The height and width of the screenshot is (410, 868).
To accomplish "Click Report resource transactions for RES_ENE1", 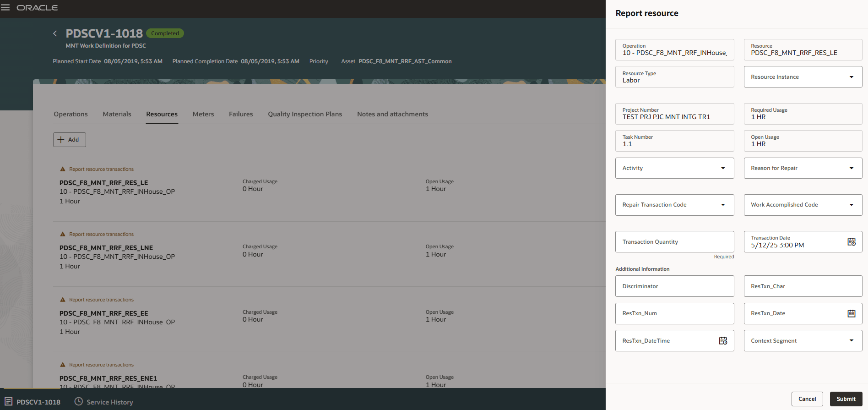I will click(x=101, y=365).
